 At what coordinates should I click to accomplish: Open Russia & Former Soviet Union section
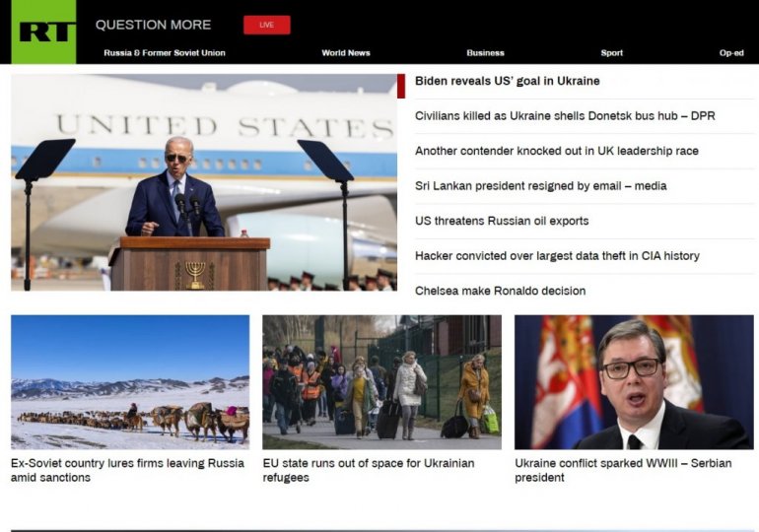coord(165,53)
